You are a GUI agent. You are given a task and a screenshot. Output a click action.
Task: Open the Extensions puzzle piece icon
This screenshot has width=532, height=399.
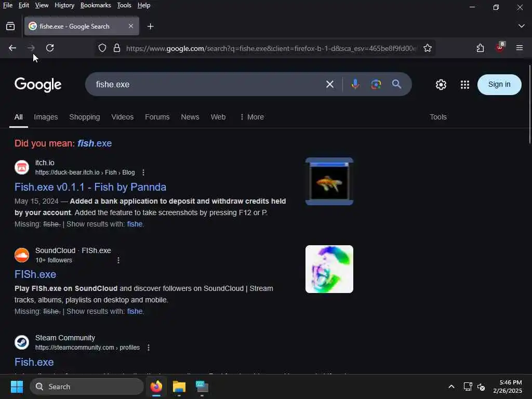[480, 48]
